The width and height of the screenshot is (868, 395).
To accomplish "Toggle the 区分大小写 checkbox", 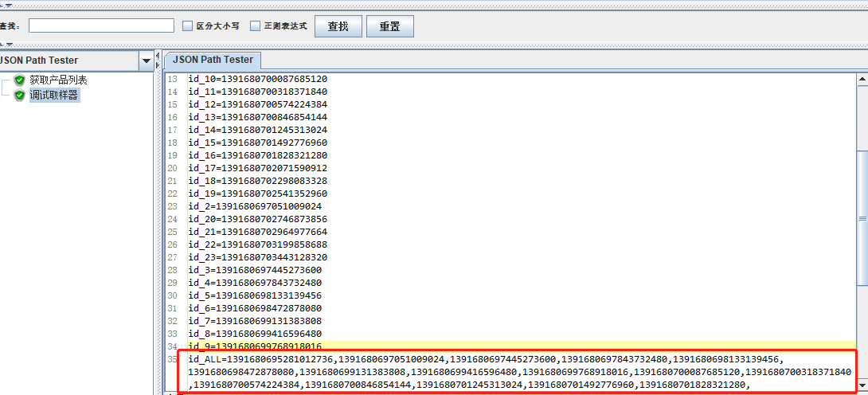I will pyautogui.click(x=187, y=26).
